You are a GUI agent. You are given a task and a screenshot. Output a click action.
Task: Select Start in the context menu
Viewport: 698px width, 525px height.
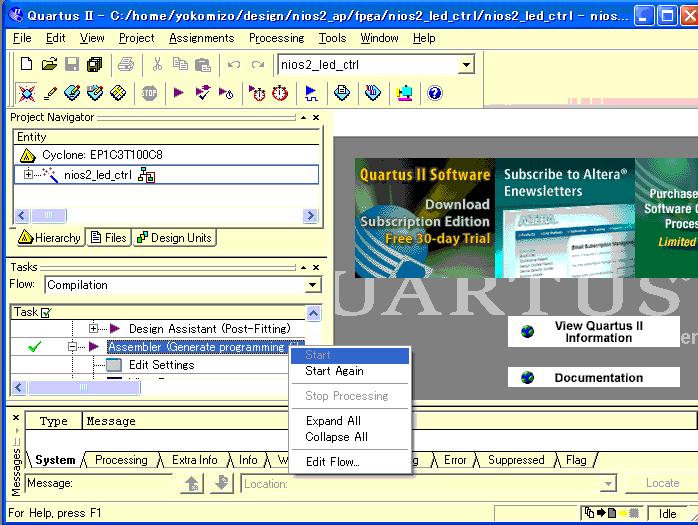[350, 355]
